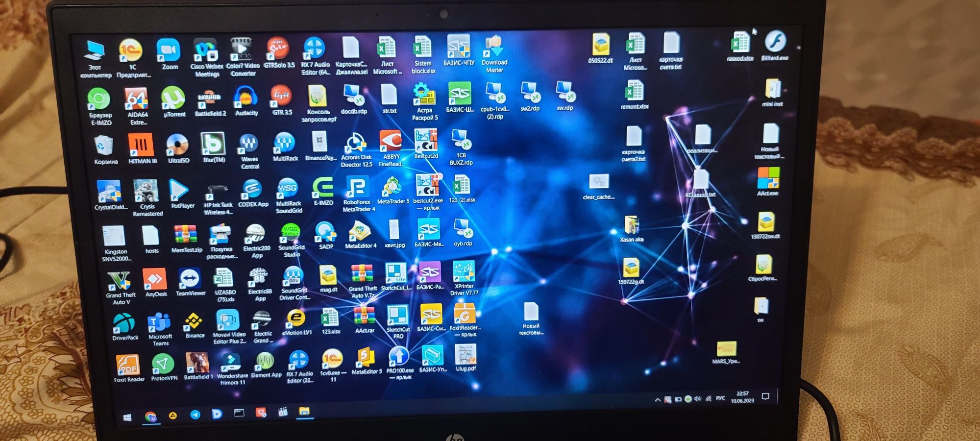Open Wondershare Filmora 11 icon
This screenshot has width=980, height=441.
(232, 369)
